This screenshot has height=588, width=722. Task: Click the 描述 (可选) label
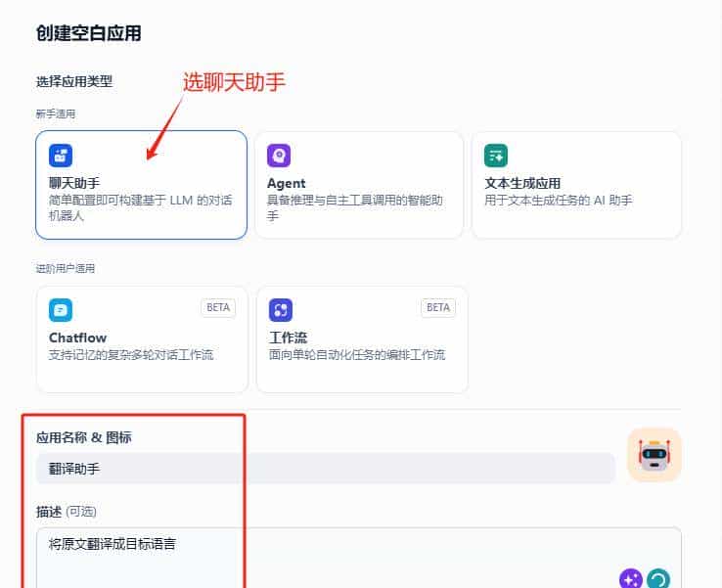67,512
